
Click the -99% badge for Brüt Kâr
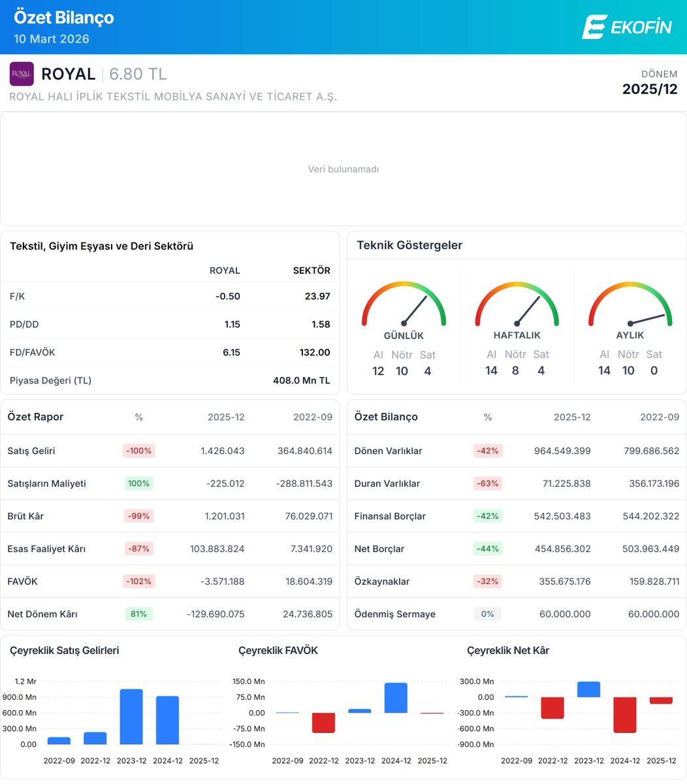click(x=138, y=516)
